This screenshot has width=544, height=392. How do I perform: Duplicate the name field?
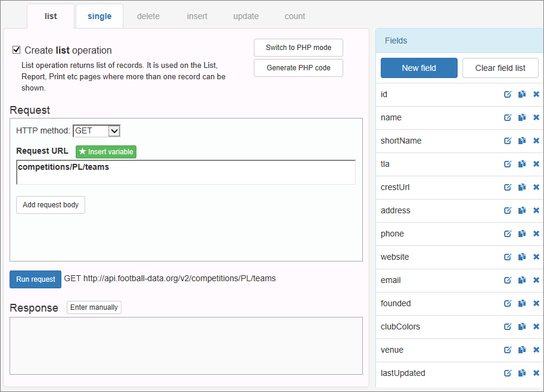tap(522, 117)
